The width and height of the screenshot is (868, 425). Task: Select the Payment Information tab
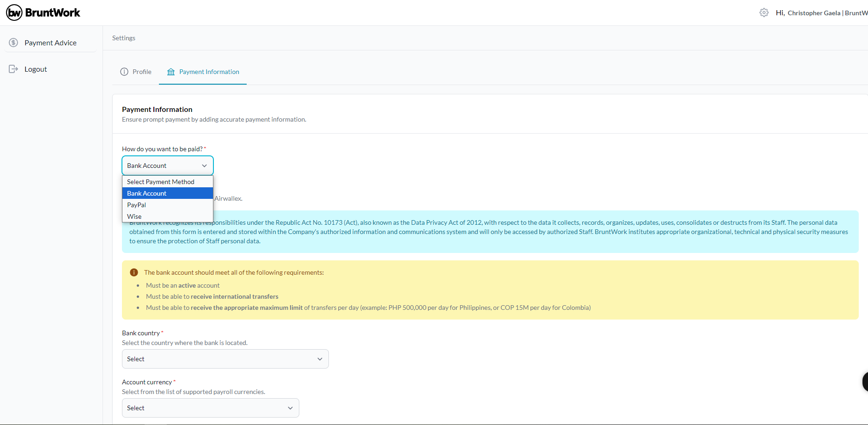click(203, 72)
